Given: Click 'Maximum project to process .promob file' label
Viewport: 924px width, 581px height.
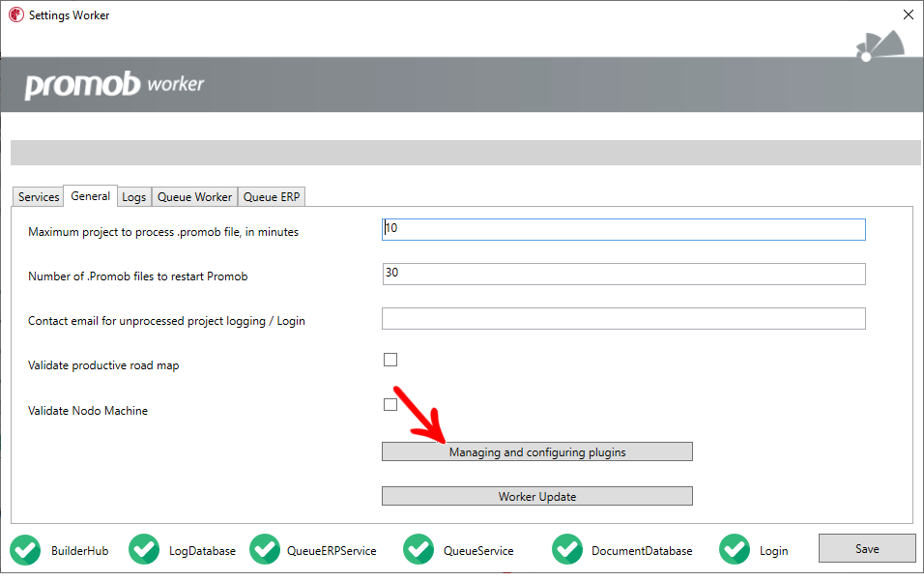Looking at the screenshot, I should pos(163,232).
